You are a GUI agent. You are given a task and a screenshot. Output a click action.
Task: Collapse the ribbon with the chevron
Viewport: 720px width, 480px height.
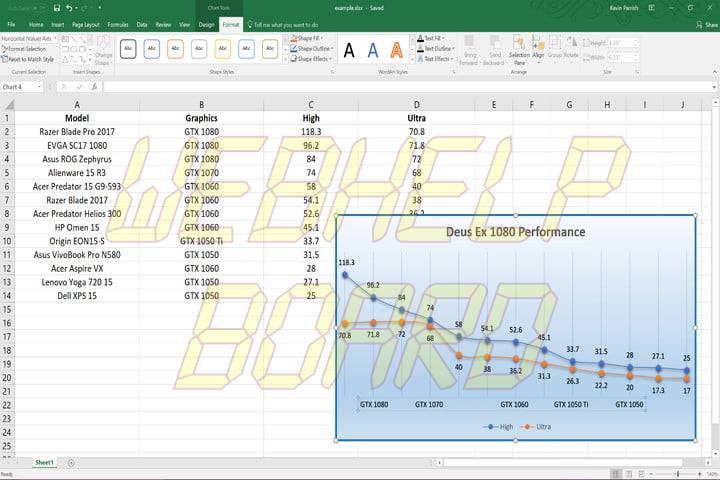point(714,72)
